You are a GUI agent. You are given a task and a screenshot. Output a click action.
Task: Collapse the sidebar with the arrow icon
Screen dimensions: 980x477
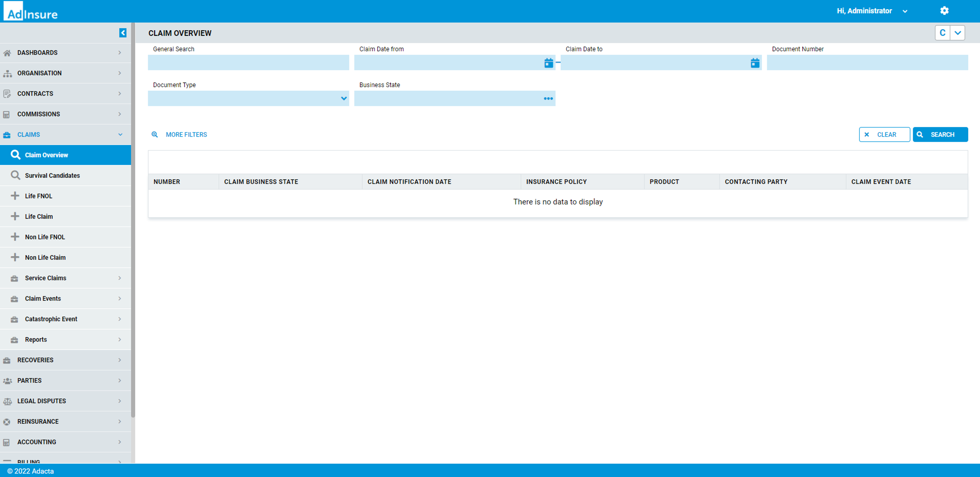tap(123, 33)
